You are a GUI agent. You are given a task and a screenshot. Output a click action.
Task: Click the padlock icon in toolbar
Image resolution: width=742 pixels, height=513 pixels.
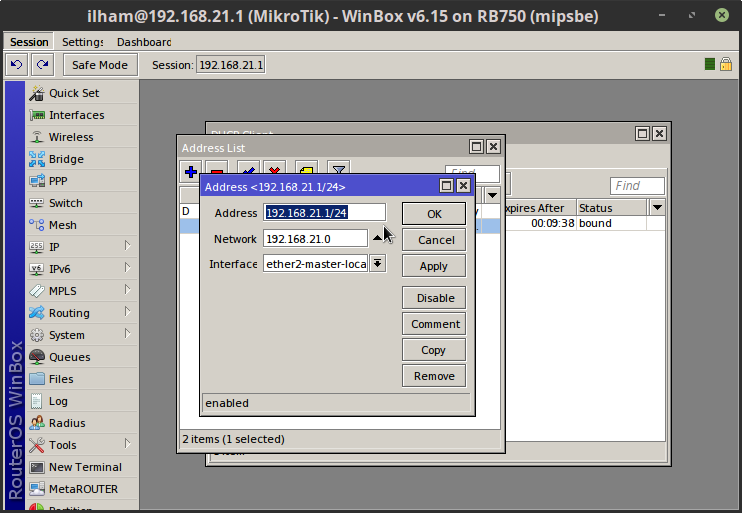726,64
